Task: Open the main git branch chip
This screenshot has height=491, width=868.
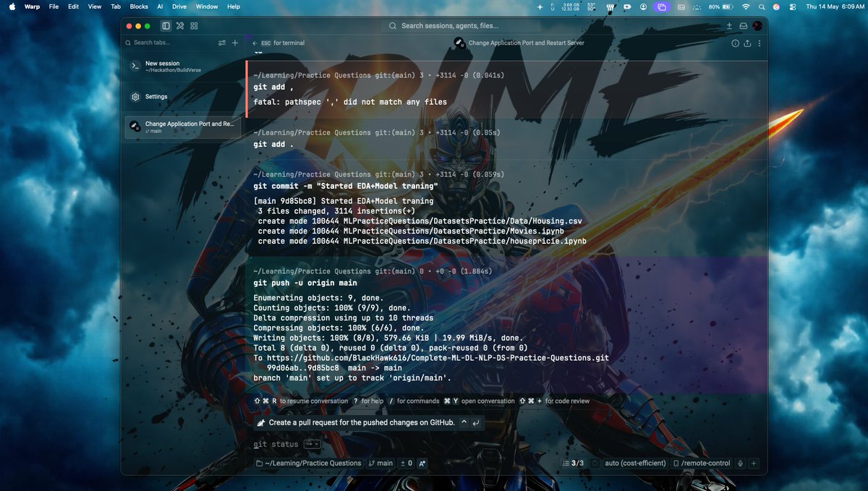Action: tap(380, 463)
